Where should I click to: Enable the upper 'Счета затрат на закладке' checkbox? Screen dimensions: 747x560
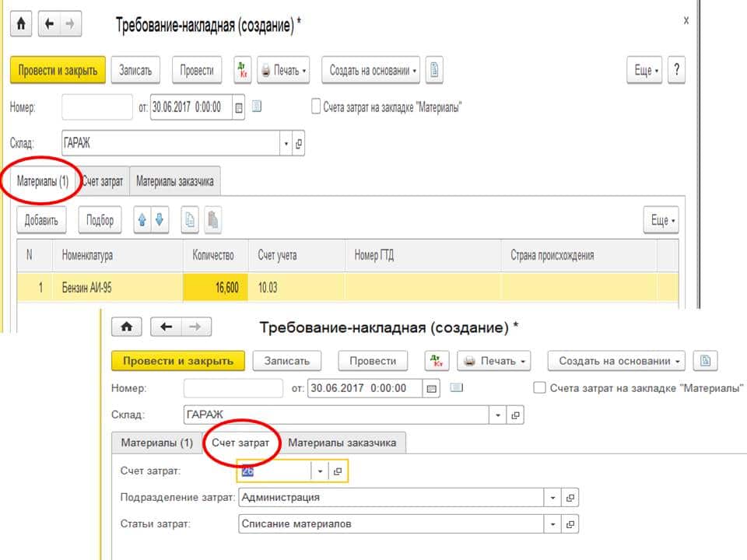(x=316, y=107)
